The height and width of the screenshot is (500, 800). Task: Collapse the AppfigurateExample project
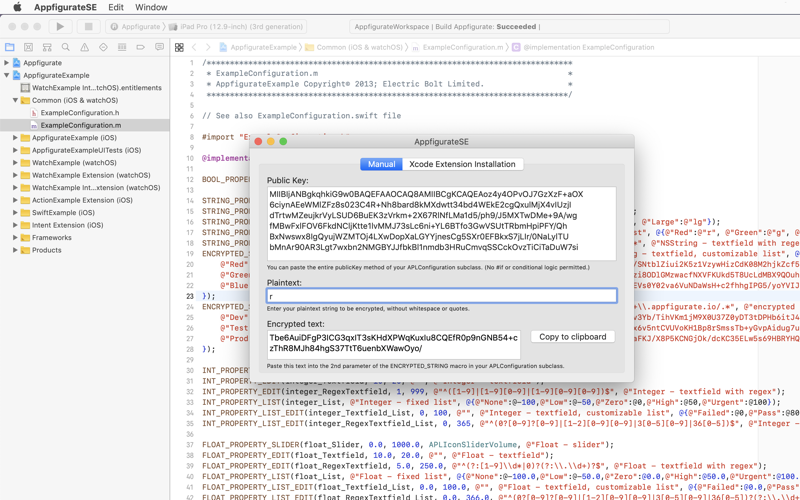(x=7, y=75)
